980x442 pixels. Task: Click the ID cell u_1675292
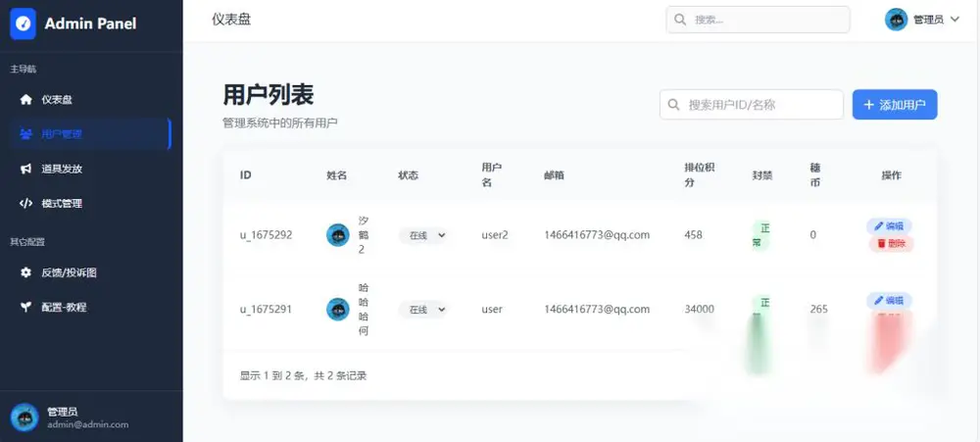(267, 235)
